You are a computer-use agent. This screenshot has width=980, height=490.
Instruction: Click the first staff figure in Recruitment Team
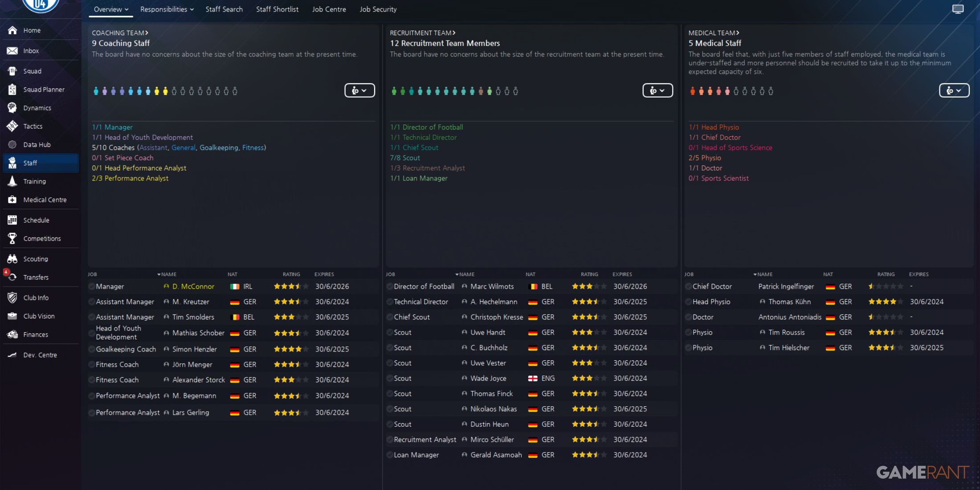[x=394, y=91]
